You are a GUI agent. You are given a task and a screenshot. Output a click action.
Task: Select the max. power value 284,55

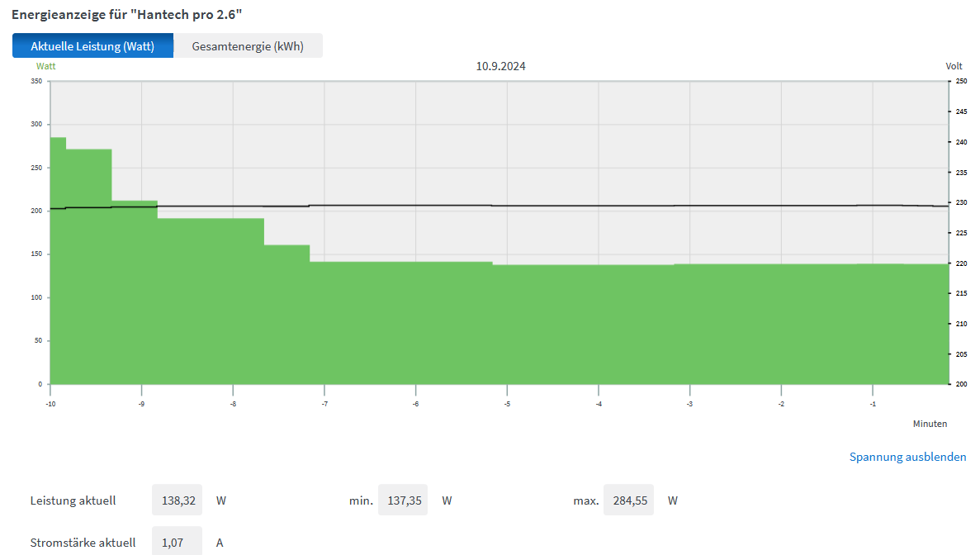[628, 500]
